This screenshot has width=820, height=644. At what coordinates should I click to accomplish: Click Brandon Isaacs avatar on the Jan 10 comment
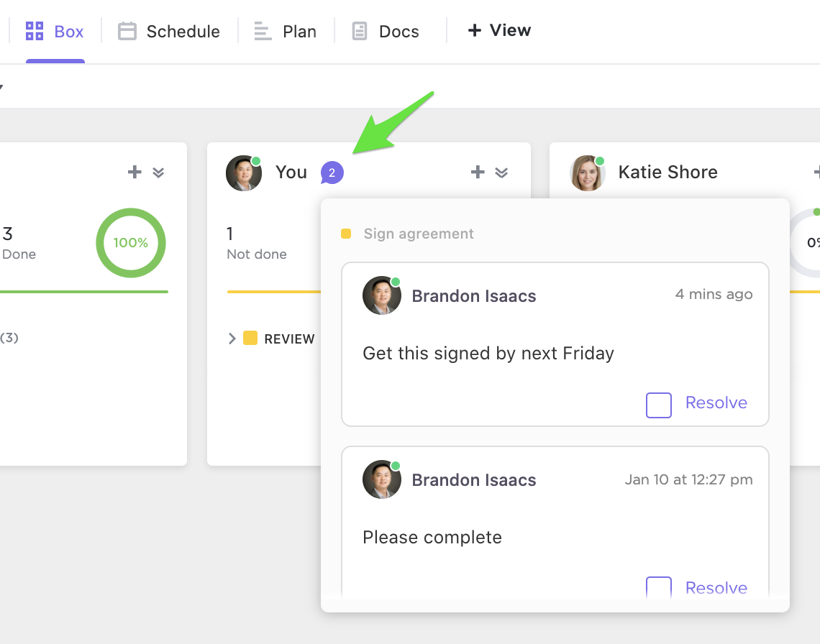click(381, 479)
